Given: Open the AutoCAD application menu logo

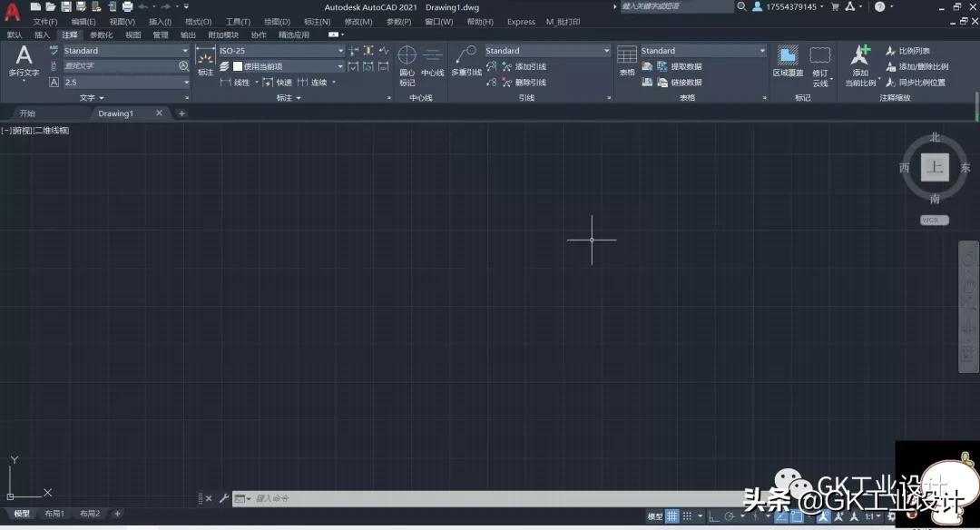Looking at the screenshot, I should tap(12, 11).
